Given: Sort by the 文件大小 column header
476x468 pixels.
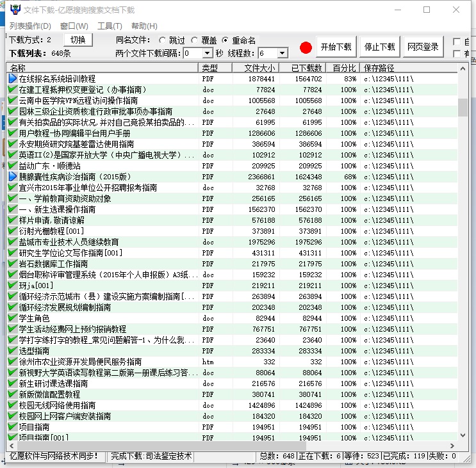Looking at the screenshot, I should pos(256,68).
